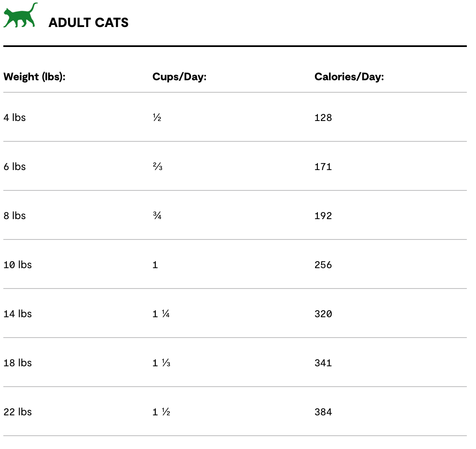Select the 14 lbs weight cell
Viewport: 476px width, 449px height.
pos(17,314)
